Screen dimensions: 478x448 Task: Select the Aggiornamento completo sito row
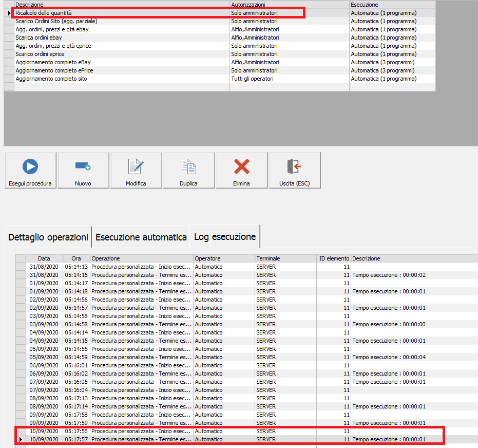[220, 79]
